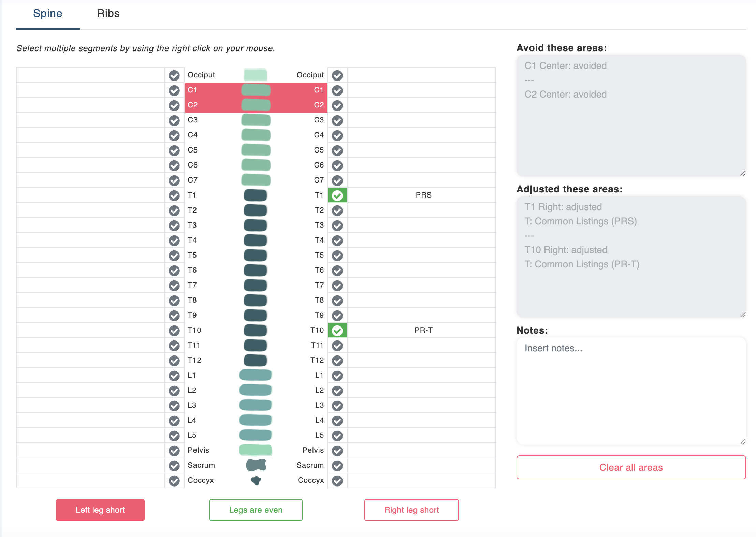Check the right-side L5 checkmark
This screenshot has height=537, width=756.
(337, 435)
